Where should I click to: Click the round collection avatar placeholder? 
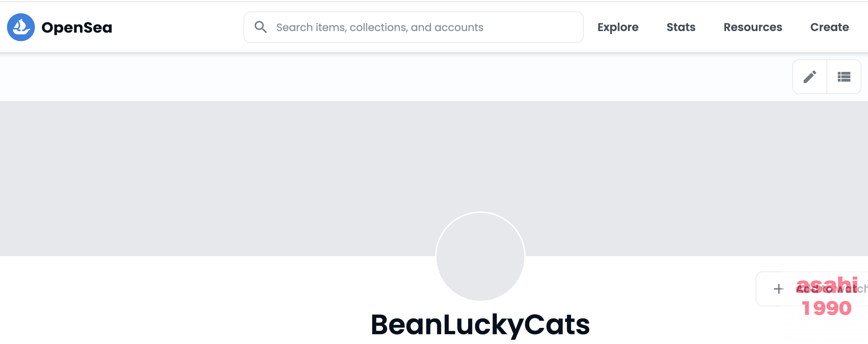[x=480, y=256]
